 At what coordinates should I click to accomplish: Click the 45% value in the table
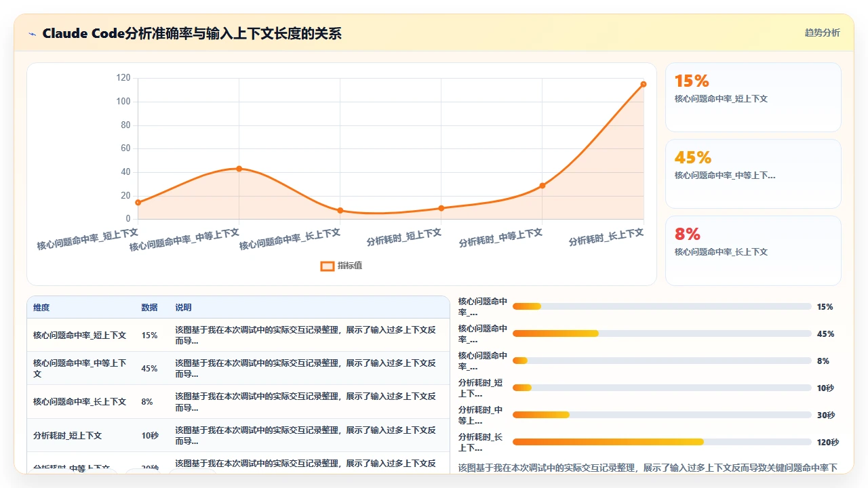click(149, 369)
